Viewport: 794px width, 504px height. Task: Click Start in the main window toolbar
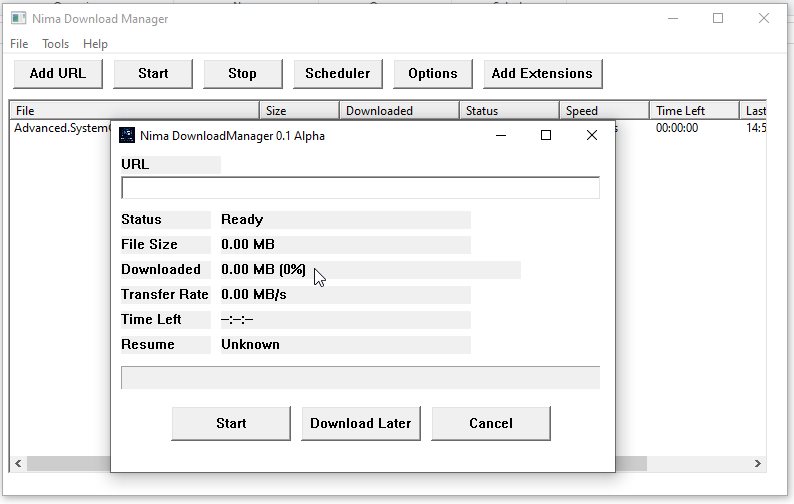pos(153,74)
